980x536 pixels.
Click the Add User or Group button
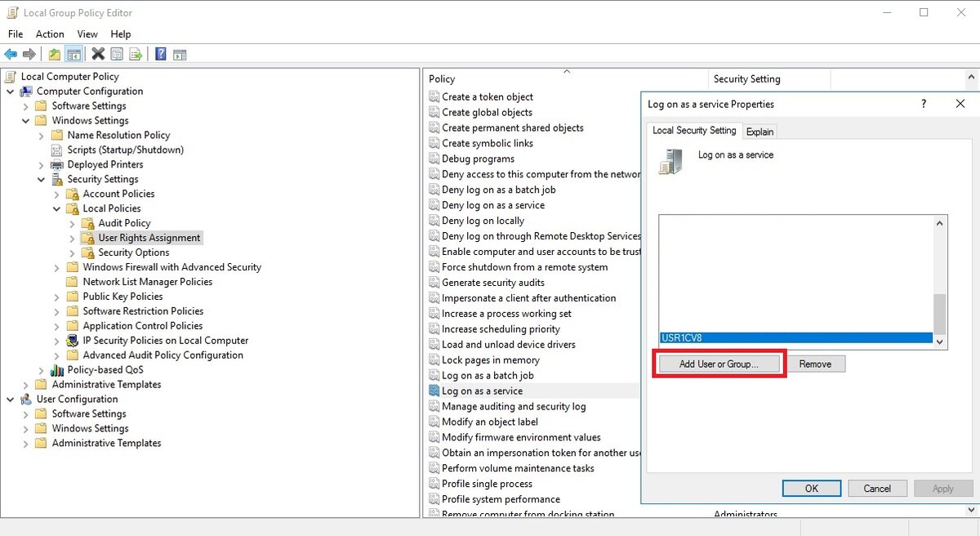719,364
